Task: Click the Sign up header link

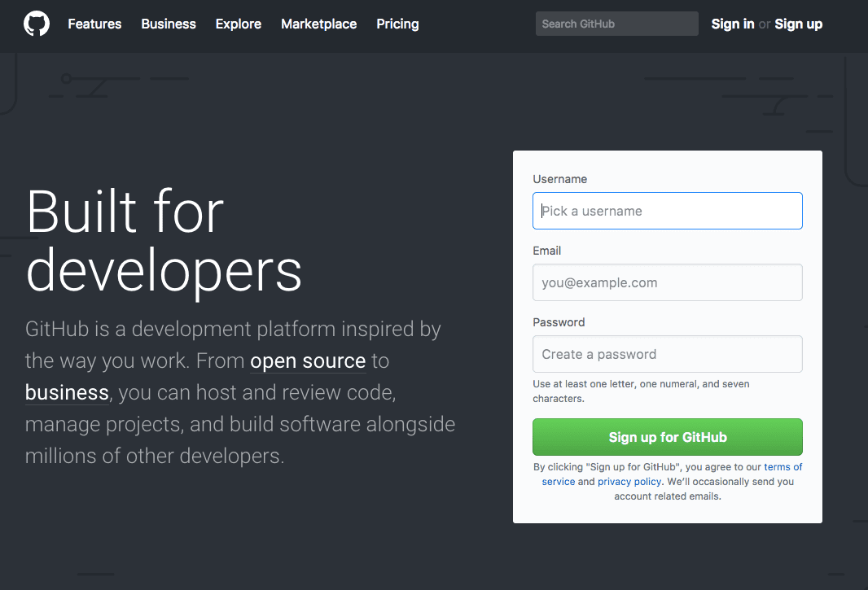Action: 798,24
